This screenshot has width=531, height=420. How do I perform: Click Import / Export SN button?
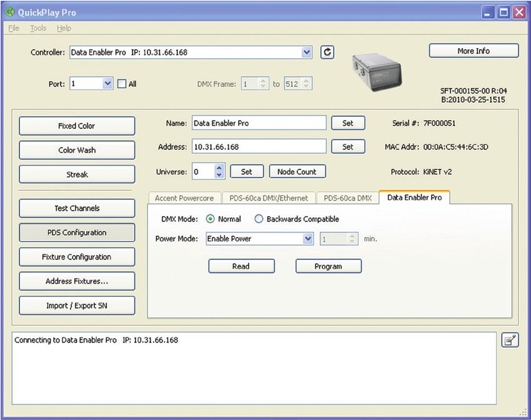click(77, 306)
